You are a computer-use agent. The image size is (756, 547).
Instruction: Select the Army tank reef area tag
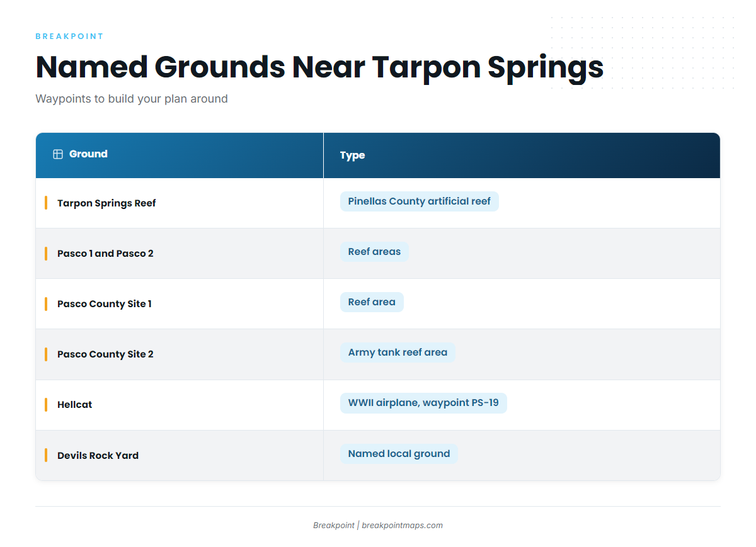click(x=398, y=352)
